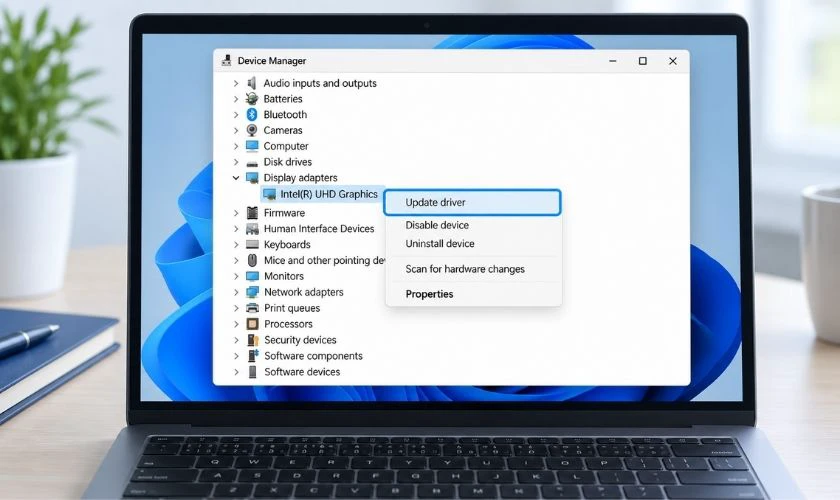Screen dimensions: 840x500
Task: Expand the Security devices chevron
Action: (x=236, y=340)
